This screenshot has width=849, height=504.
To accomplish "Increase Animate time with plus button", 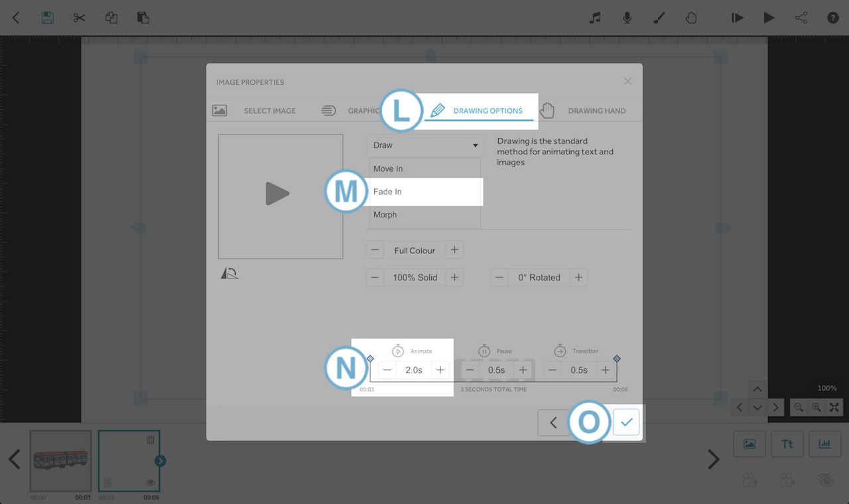I will 440,370.
